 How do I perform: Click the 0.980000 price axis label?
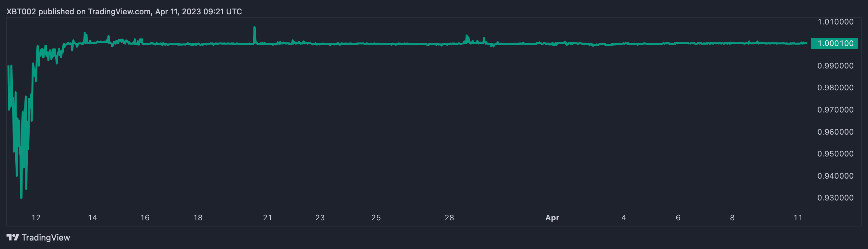coord(836,88)
